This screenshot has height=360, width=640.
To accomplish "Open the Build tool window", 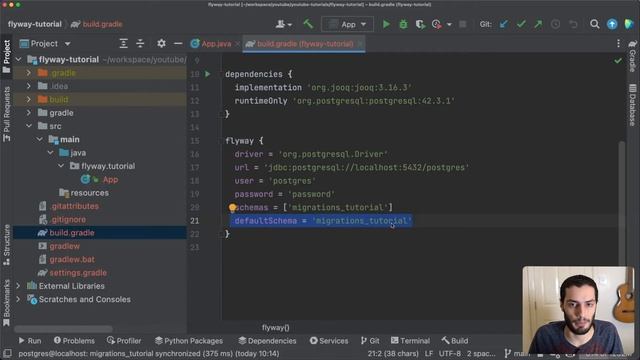I will (x=455, y=340).
